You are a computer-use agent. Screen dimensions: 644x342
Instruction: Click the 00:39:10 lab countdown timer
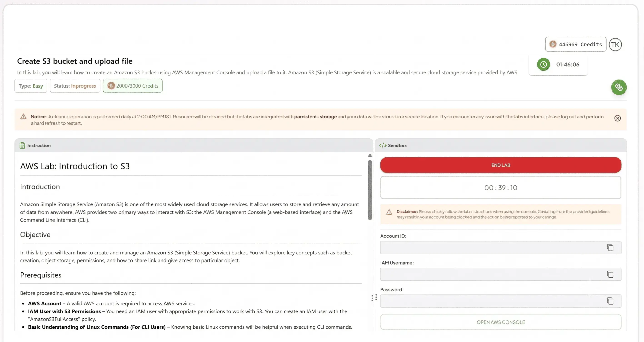click(501, 188)
